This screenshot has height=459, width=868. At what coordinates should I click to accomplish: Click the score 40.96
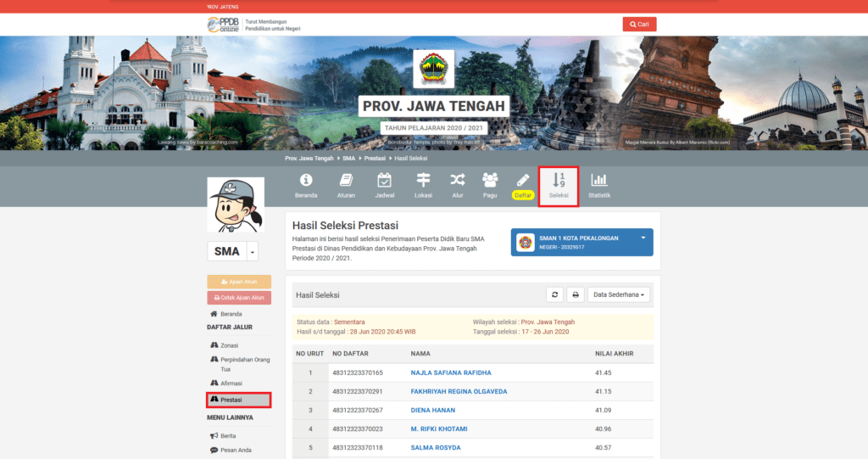[603, 429]
